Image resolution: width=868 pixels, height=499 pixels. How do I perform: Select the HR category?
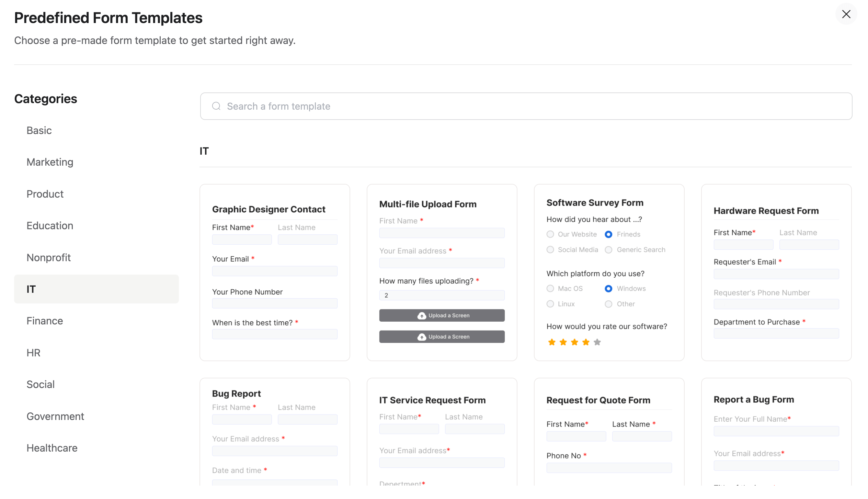(33, 352)
